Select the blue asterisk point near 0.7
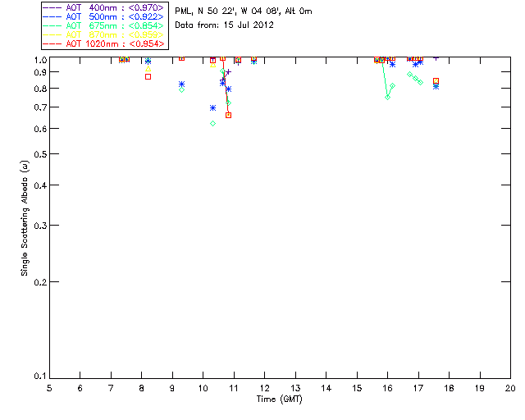 coord(212,107)
